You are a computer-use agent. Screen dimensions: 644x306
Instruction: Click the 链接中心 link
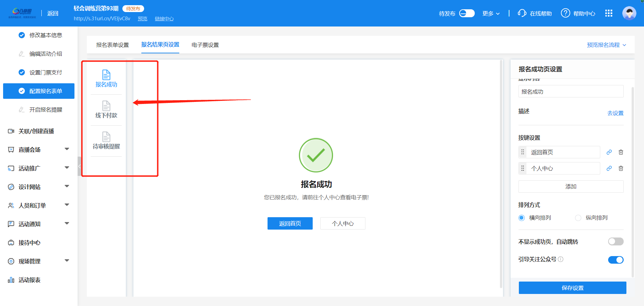pos(164,19)
